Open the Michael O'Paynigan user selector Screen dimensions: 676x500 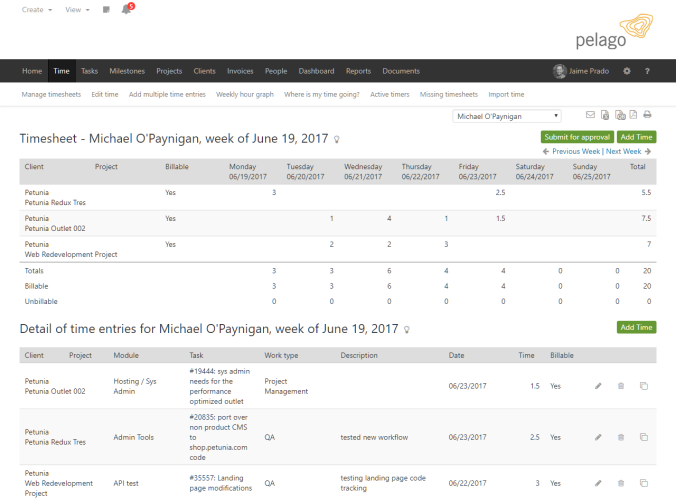point(507,116)
